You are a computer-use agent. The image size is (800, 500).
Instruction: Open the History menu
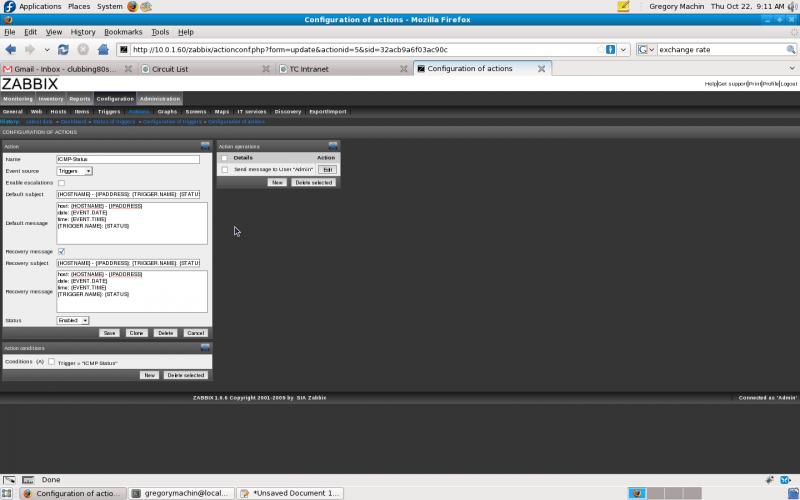83,32
